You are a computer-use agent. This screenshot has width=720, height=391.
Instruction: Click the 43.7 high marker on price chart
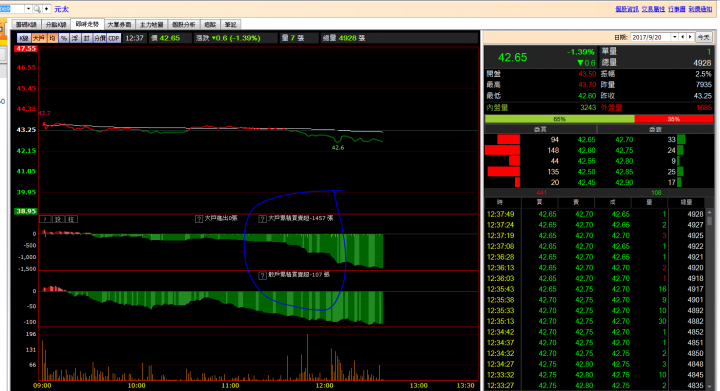45,113
